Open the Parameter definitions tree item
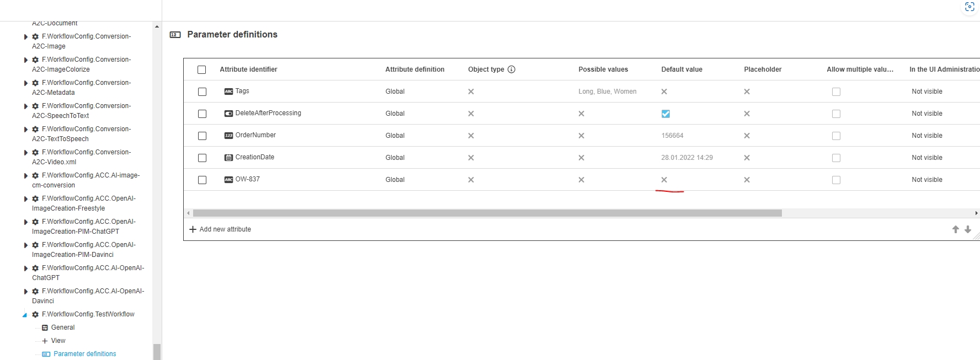This screenshot has height=360, width=980. [x=84, y=354]
